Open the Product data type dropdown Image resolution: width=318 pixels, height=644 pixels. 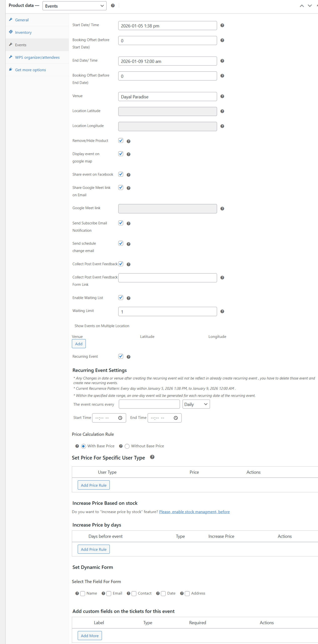[74, 6]
